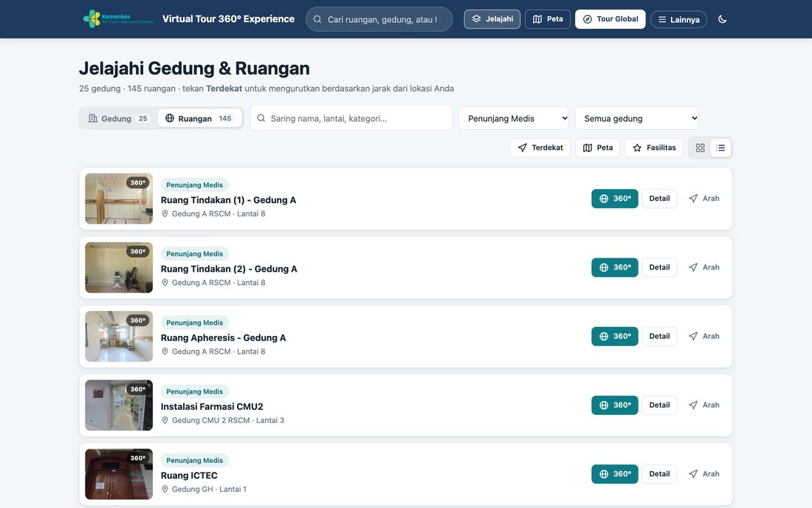Image resolution: width=812 pixels, height=508 pixels.
Task: Toggle dark mode with the moon icon
Action: 723,19
